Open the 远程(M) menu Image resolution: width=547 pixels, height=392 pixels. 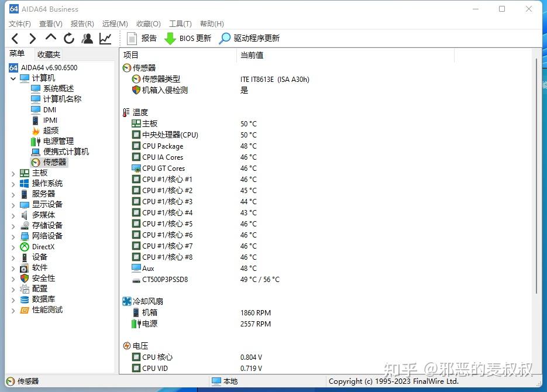pos(115,24)
